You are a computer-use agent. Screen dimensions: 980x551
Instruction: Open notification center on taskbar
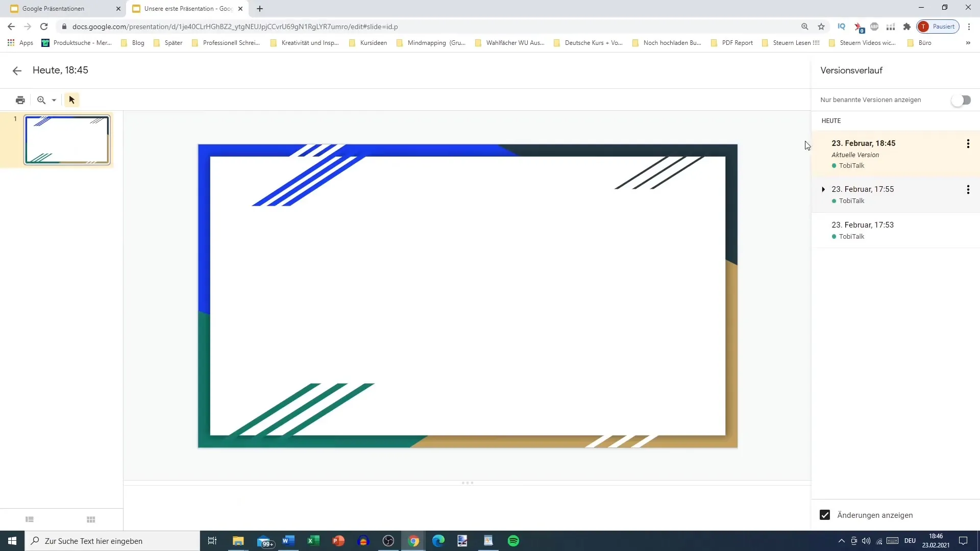click(963, 541)
